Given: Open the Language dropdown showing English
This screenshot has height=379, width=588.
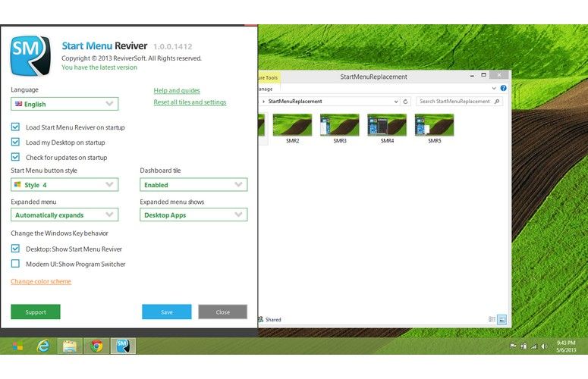Looking at the screenshot, I should coord(64,104).
